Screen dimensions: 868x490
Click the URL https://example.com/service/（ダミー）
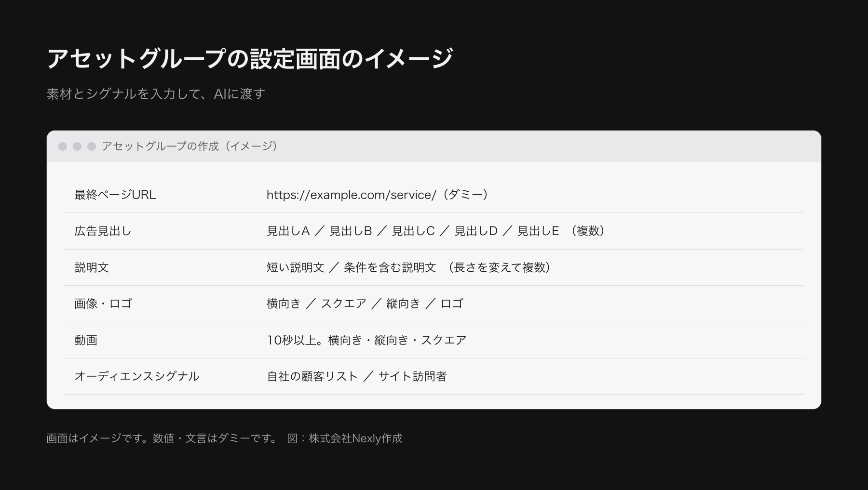click(x=379, y=195)
